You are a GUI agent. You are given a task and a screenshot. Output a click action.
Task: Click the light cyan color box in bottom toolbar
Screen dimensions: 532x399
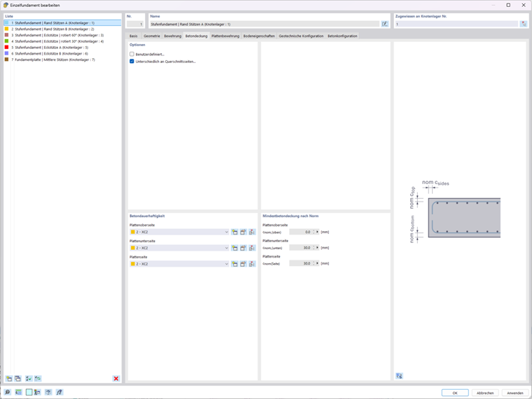click(29, 392)
